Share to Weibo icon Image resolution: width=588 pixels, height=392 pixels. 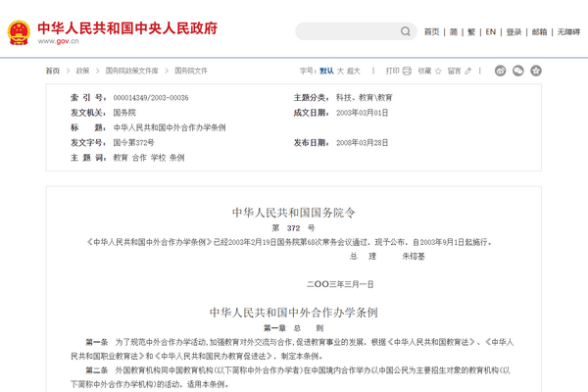(500, 71)
